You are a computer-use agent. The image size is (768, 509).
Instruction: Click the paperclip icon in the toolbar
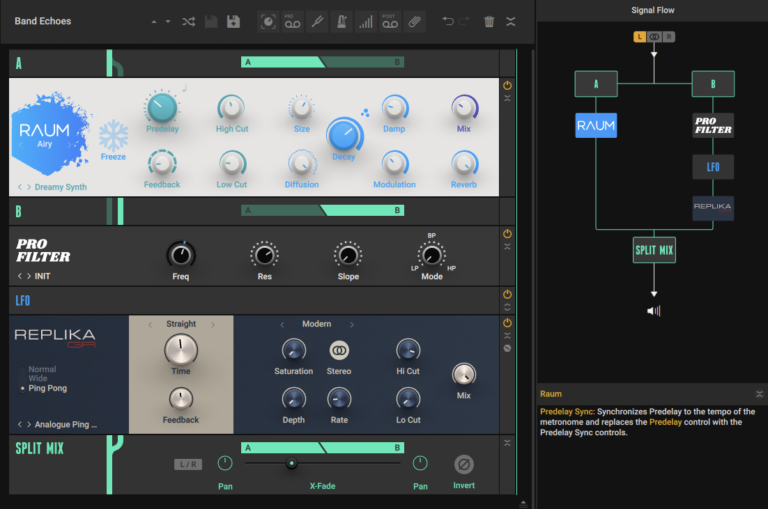[x=414, y=22]
